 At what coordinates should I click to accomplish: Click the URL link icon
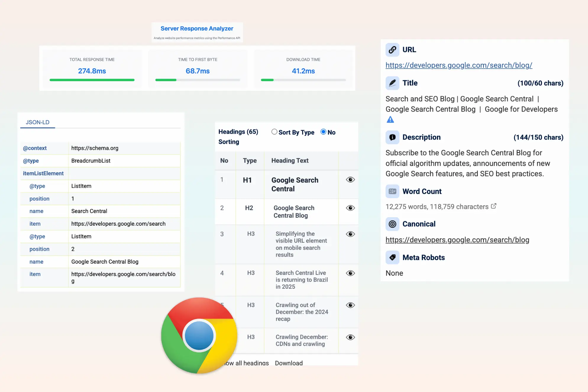392,50
